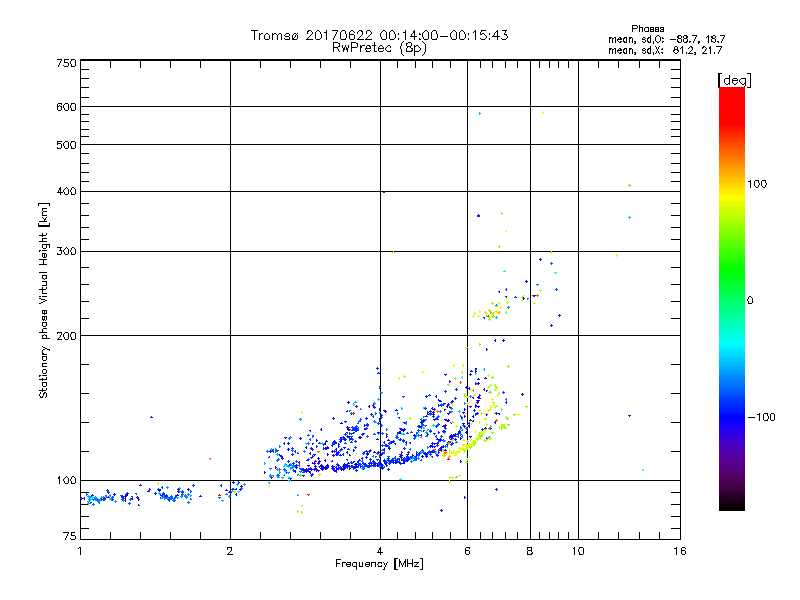Click the "Phases" heading above the colorbar
The image size is (800, 600).
click(x=647, y=29)
